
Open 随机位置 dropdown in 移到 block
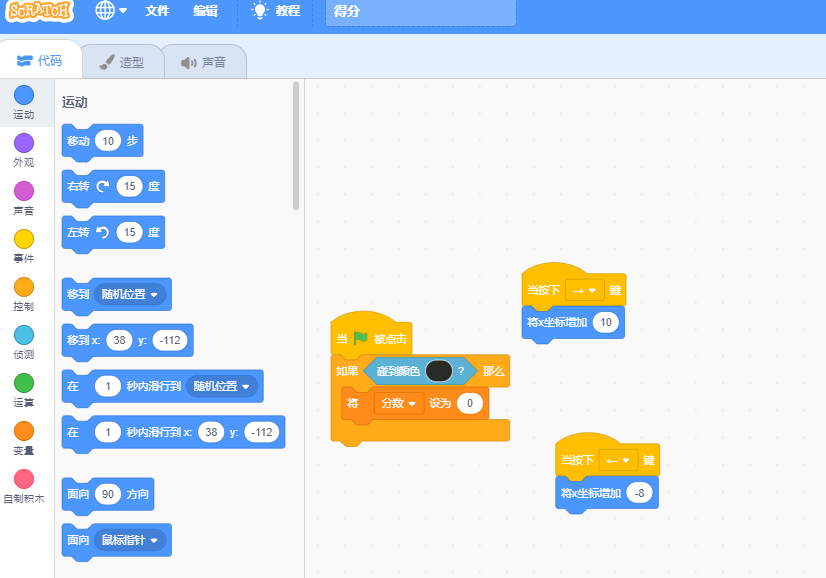(130, 295)
